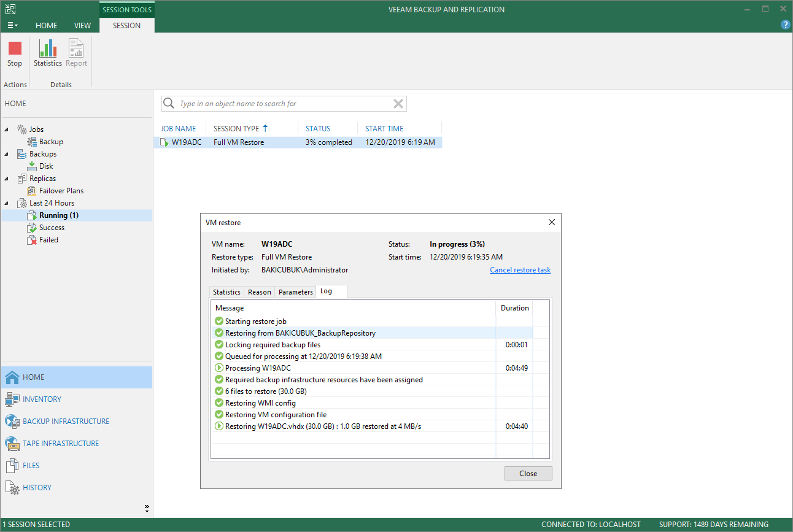
Task: Open the Failed tree item
Action: coord(48,240)
